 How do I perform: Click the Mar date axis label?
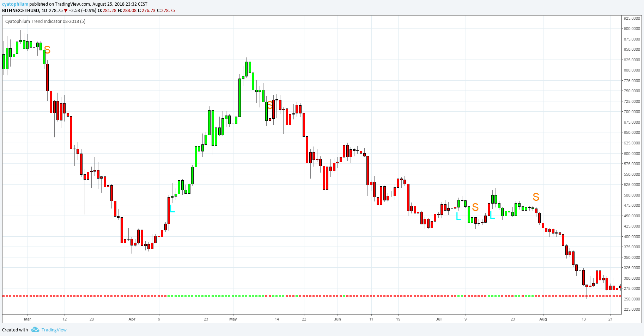[x=28, y=319]
